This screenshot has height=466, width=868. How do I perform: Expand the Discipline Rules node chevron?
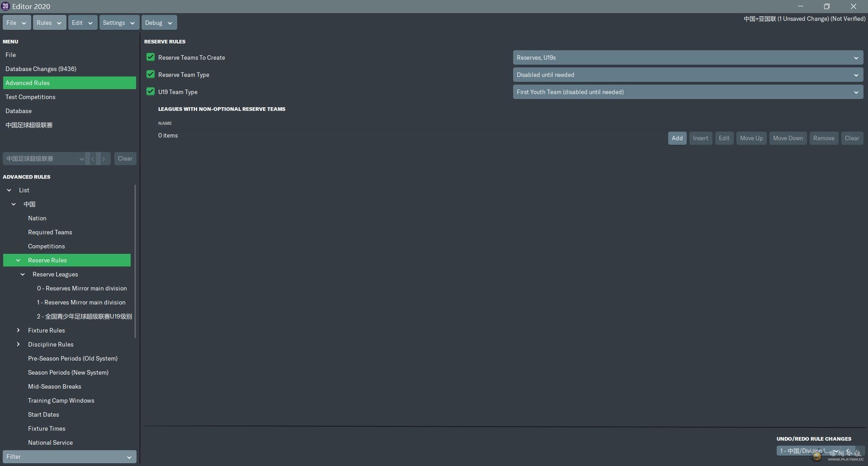[18, 345]
